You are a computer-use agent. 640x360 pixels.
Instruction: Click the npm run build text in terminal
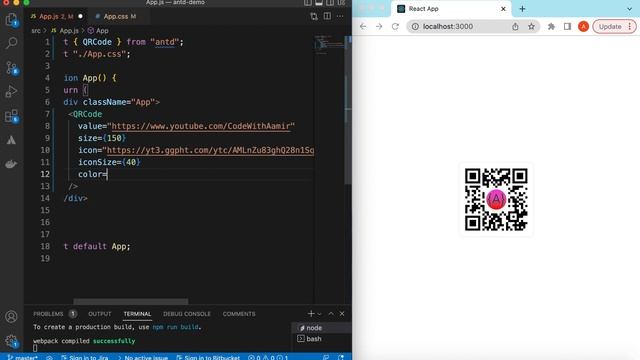[176, 327]
